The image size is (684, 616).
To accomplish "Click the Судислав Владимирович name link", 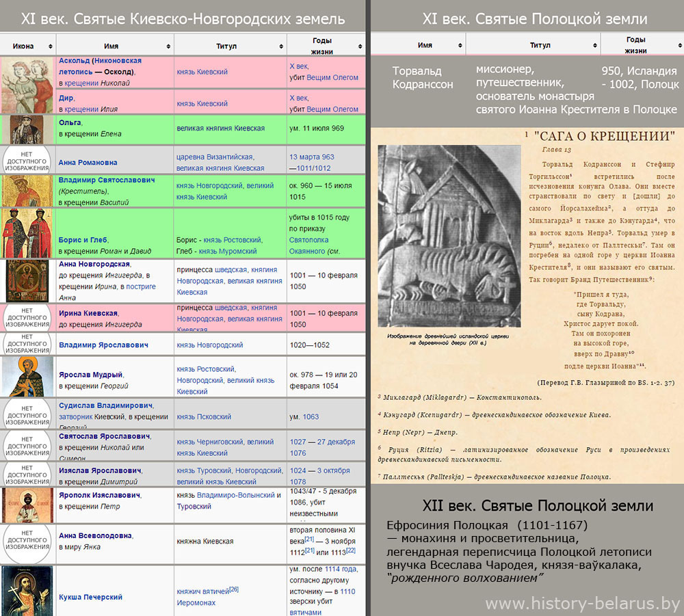I will pos(106,405).
